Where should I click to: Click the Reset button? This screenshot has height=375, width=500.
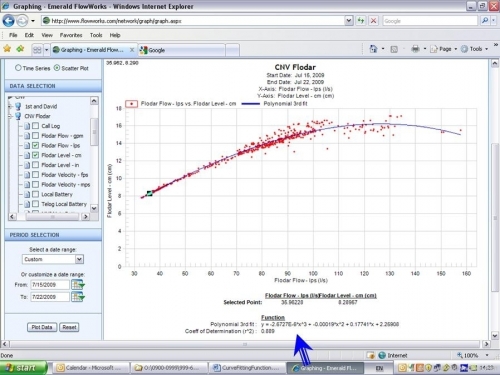pyautogui.click(x=69, y=327)
